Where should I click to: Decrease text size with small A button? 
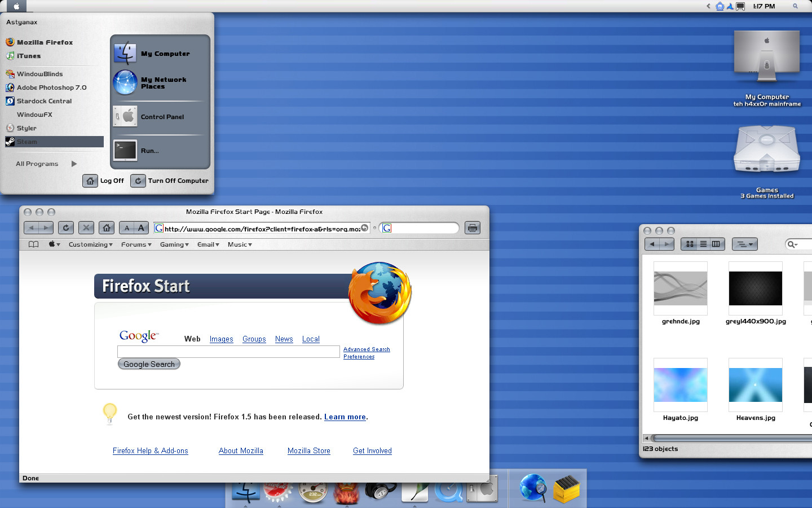[x=127, y=228]
